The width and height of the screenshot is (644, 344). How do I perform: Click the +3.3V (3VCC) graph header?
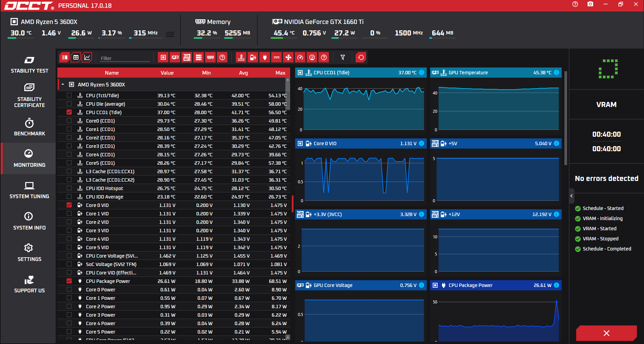point(361,214)
